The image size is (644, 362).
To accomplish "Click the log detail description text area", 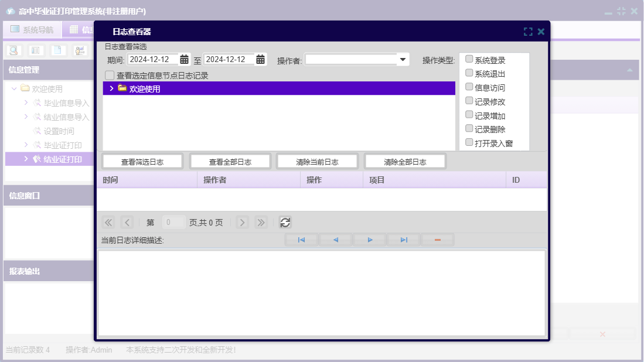I will click(x=321, y=293).
